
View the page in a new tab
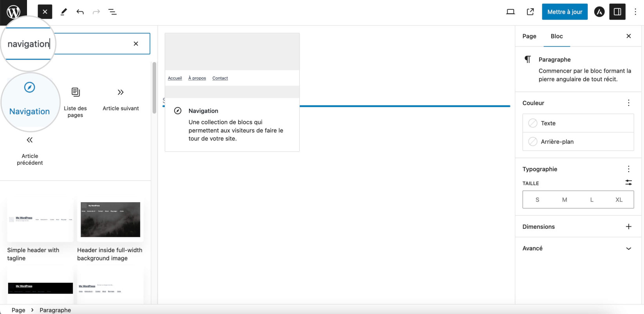(530, 12)
